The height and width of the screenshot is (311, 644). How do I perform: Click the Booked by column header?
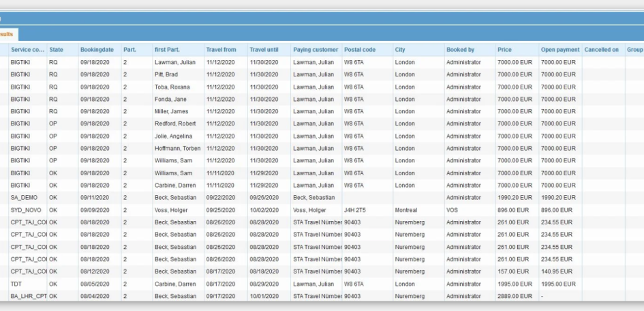(461, 50)
